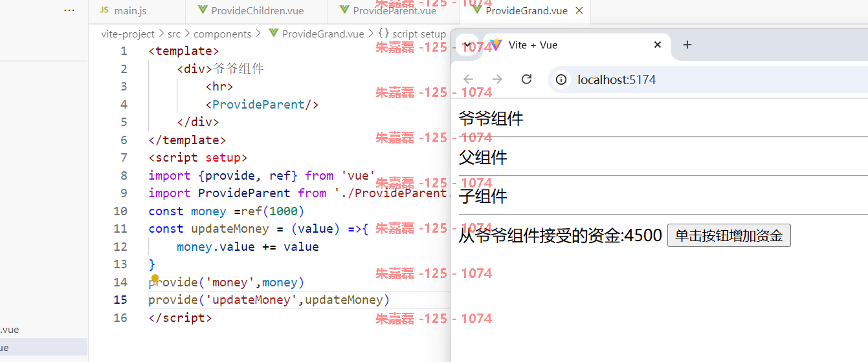Close the Vite + Vue browser tab
The height and width of the screenshot is (362, 868).
click(658, 45)
